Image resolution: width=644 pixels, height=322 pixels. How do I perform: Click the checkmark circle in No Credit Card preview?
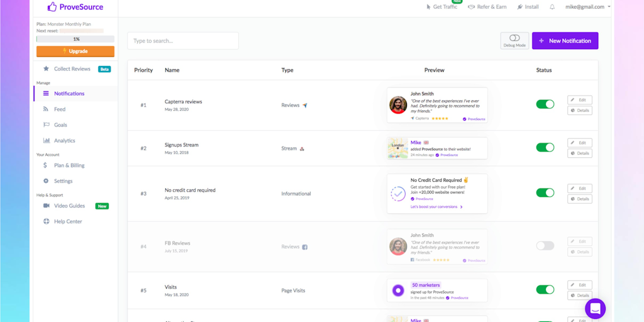[x=398, y=194]
